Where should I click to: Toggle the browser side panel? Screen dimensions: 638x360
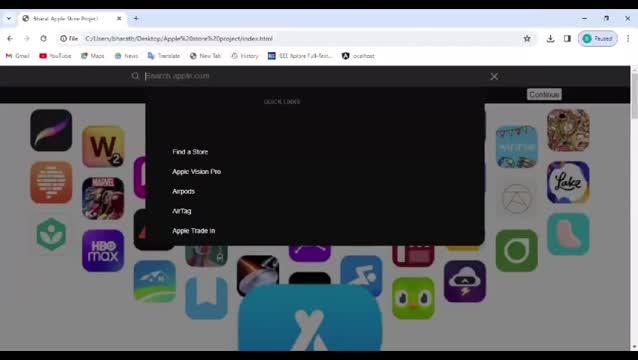point(567,39)
